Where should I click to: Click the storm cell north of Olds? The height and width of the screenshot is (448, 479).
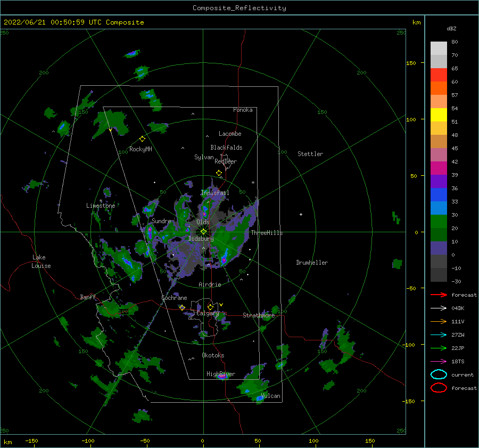coord(205,211)
